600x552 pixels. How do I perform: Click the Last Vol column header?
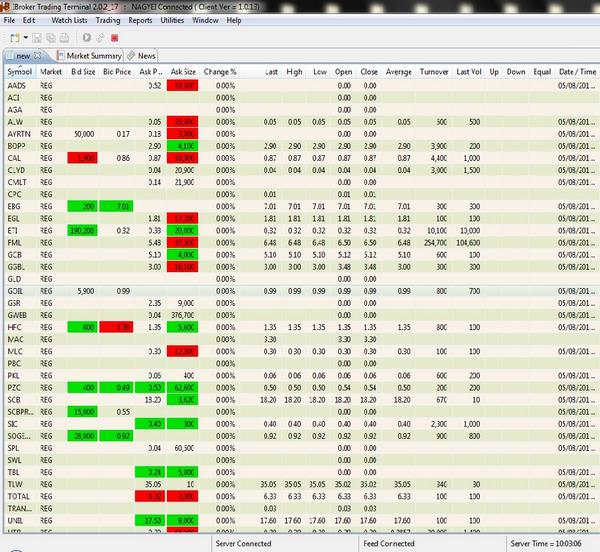coord(469,72)
